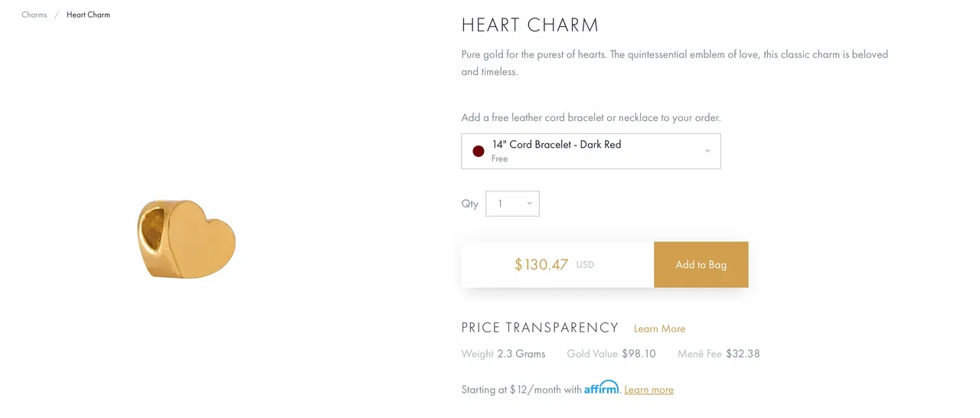Click the gold heart charm image
The height and width of the screenshot is (418, 980).
coord(186,239)
